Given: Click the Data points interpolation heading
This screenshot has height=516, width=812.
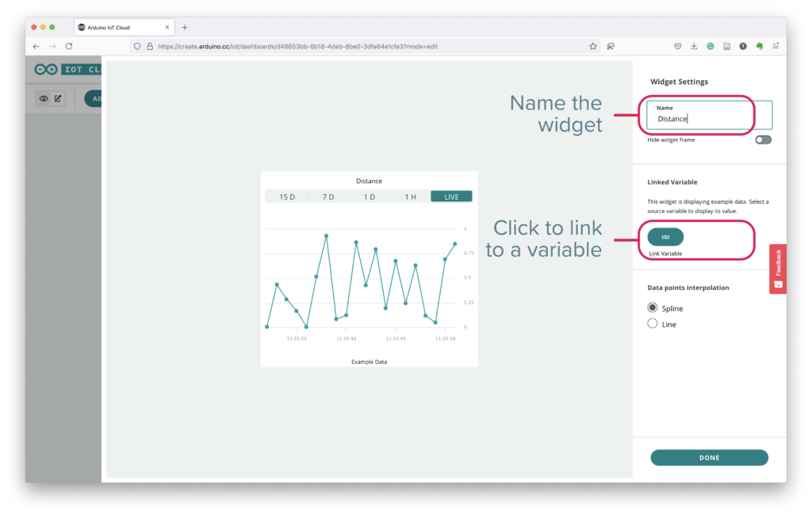Looking at the screenshot, I should [688, 288].
